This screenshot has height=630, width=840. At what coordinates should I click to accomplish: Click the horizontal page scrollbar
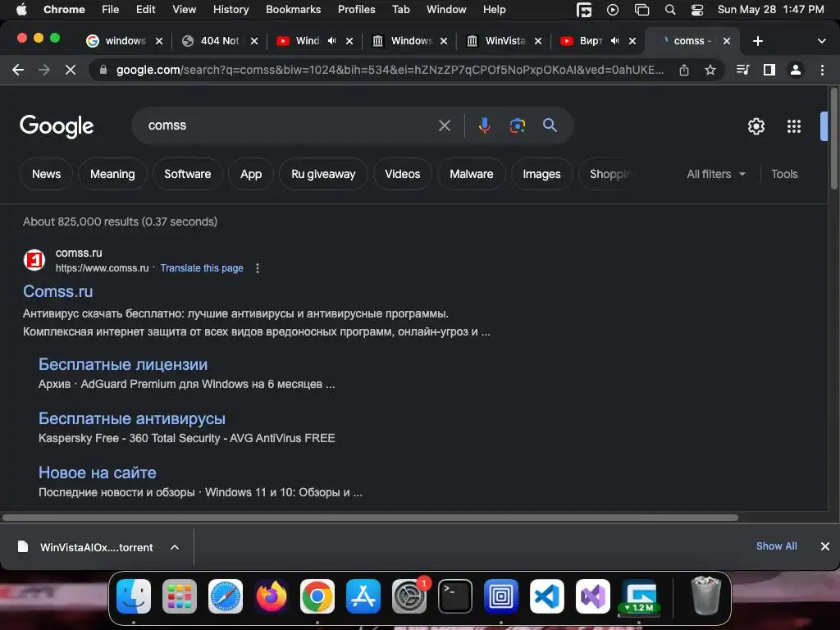pyautogui.click(x=370, y=518)
